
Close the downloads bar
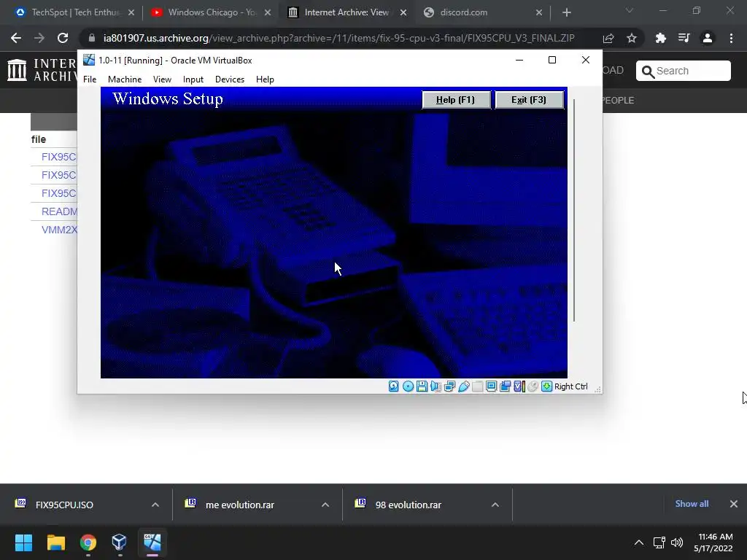734,504
